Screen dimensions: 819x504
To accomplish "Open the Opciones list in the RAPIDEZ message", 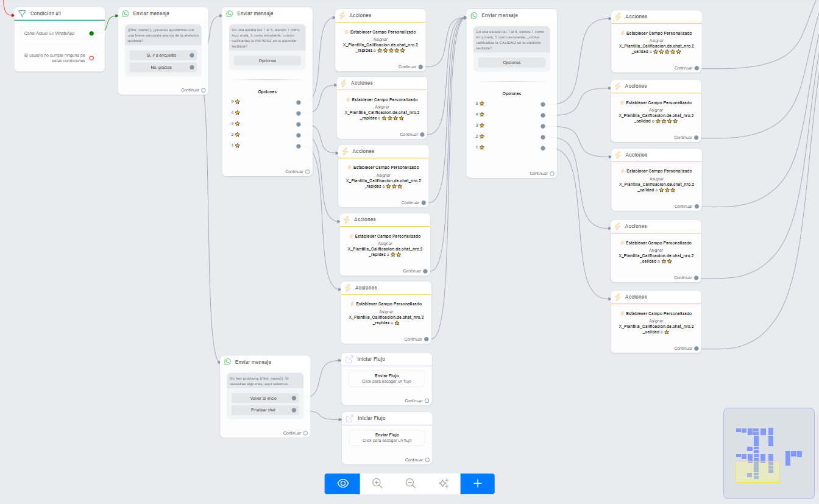I will click(x=267, y=61).
